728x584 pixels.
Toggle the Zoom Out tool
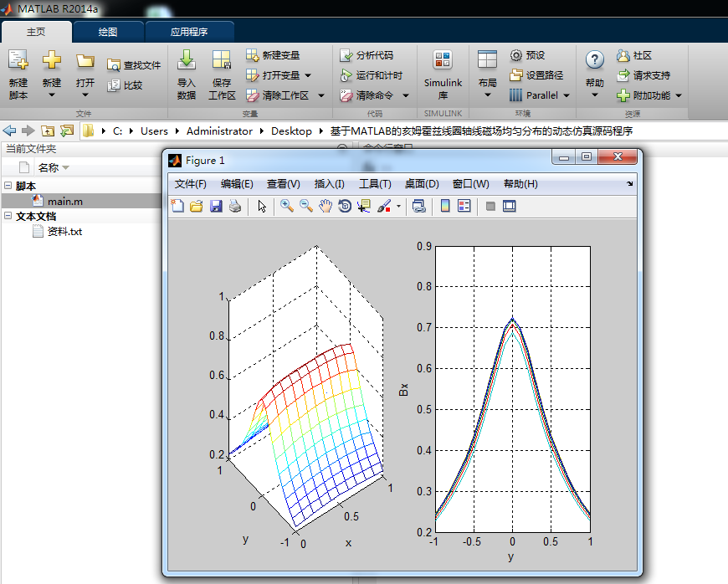(306, 206)
